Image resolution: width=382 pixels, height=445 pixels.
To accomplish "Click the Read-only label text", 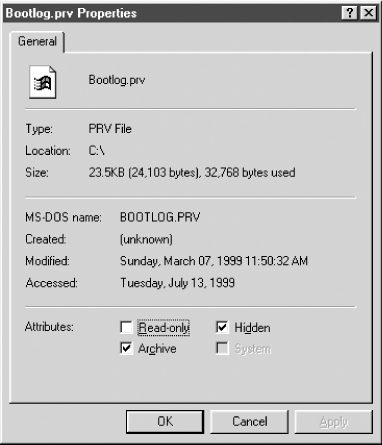I will pyautogui.click(x=164, y=328).
